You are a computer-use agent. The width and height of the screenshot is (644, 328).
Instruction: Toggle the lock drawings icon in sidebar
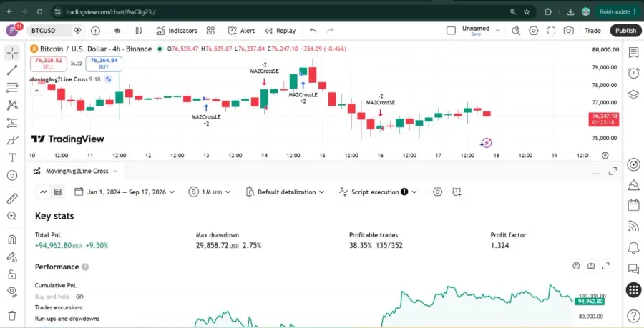[12, 274]
